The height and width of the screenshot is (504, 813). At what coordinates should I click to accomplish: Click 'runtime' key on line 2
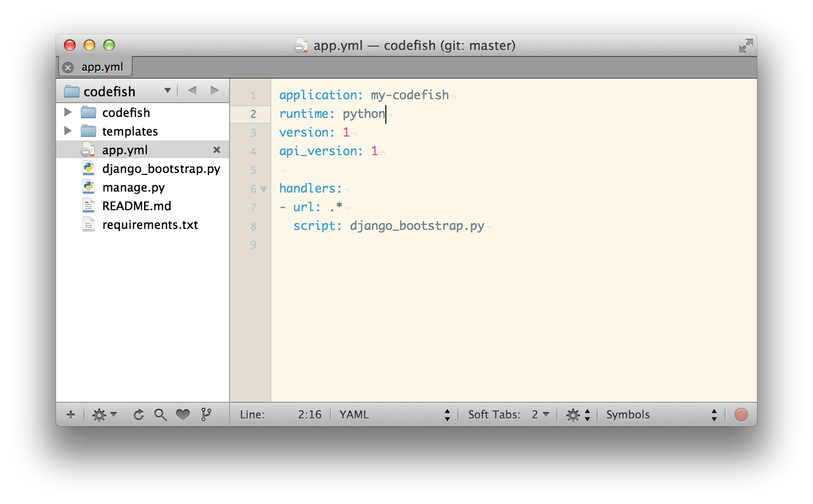[304, 113]
